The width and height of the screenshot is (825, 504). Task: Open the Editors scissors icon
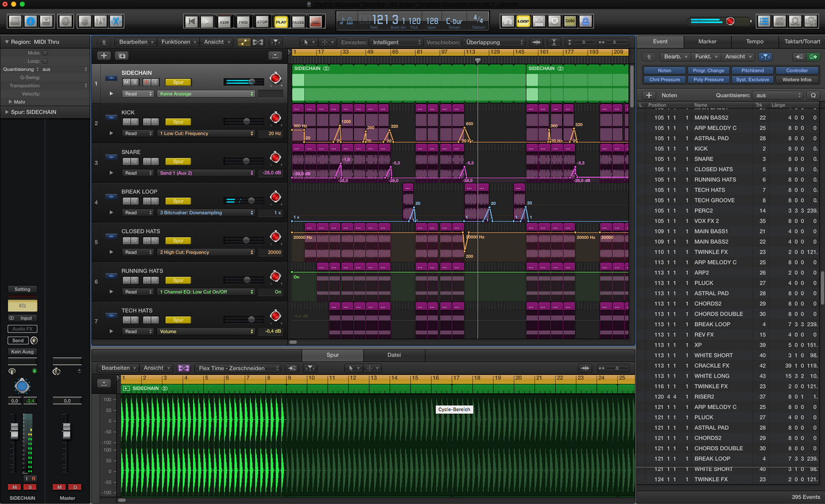click(x=115, y=21)
